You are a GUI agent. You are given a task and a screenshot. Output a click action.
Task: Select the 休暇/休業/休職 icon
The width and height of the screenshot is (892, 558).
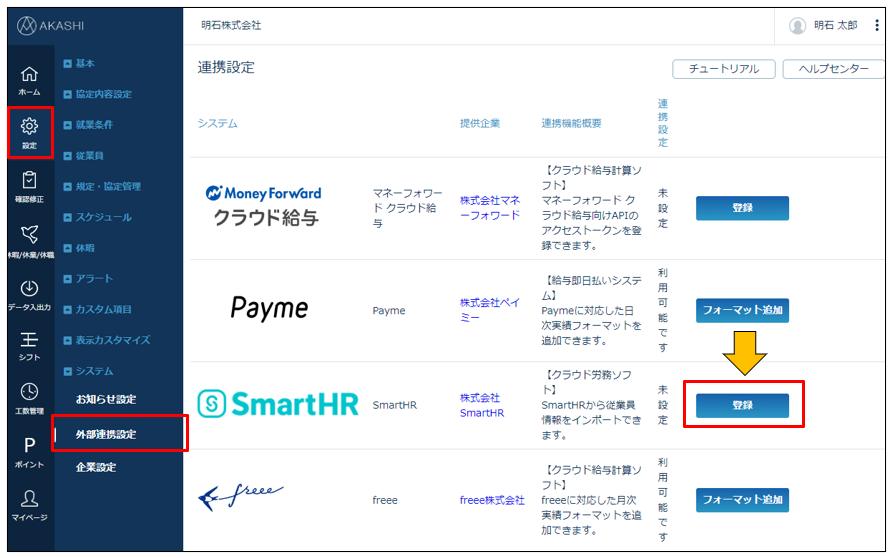[x=29, y=238]
